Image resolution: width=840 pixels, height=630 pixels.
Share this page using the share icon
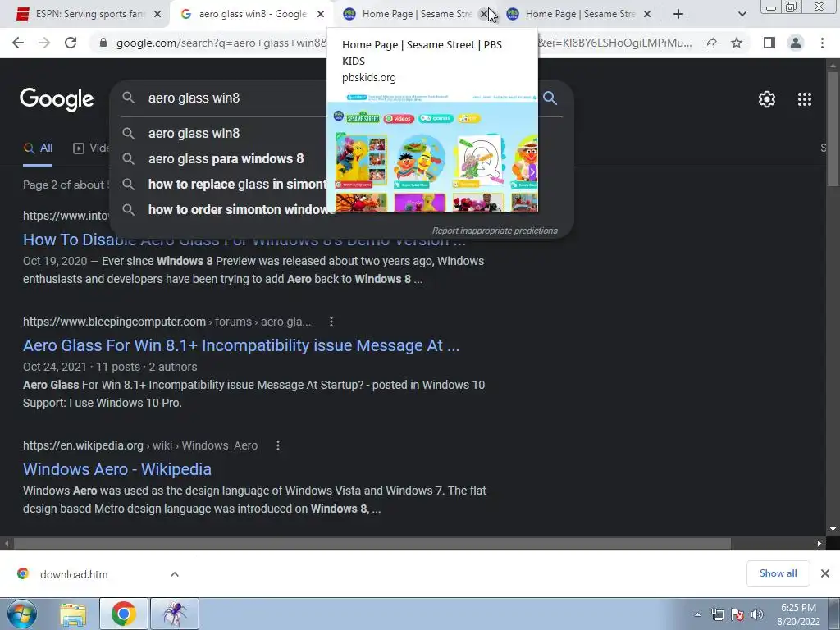(x=710, y=43)
